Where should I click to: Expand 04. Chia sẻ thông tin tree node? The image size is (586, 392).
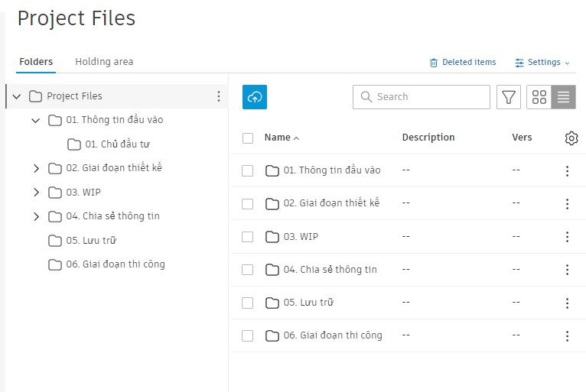pos(36,216)
